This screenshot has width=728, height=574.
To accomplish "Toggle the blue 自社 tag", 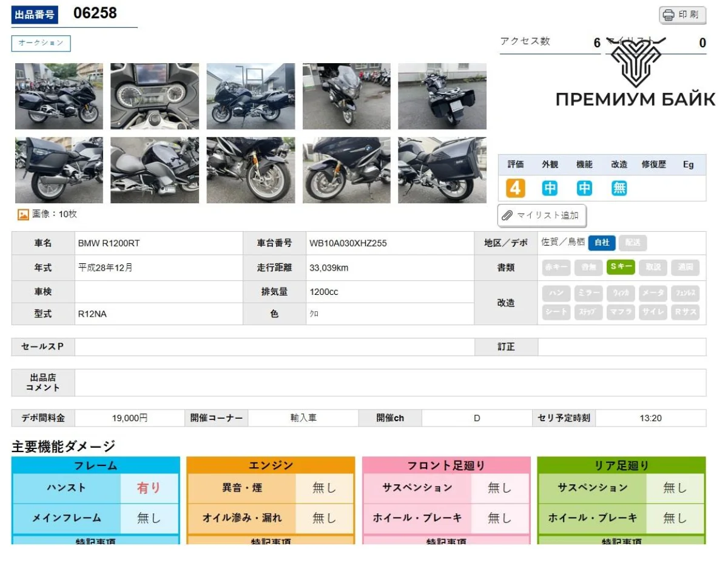I will (x=601, y=243).
